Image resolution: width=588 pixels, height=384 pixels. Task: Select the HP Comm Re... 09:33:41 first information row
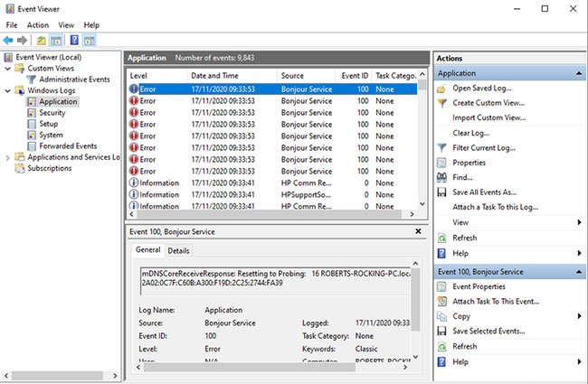coord(272,183)
